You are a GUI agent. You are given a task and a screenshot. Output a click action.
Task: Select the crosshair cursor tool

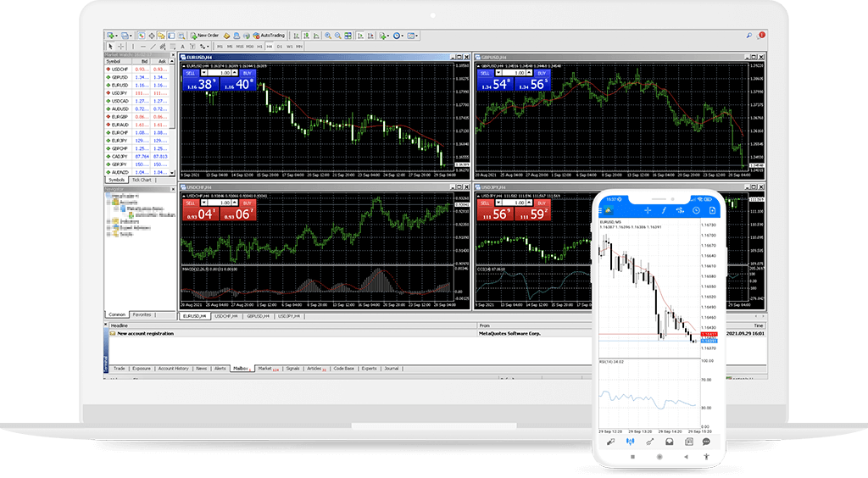point(120,46)
